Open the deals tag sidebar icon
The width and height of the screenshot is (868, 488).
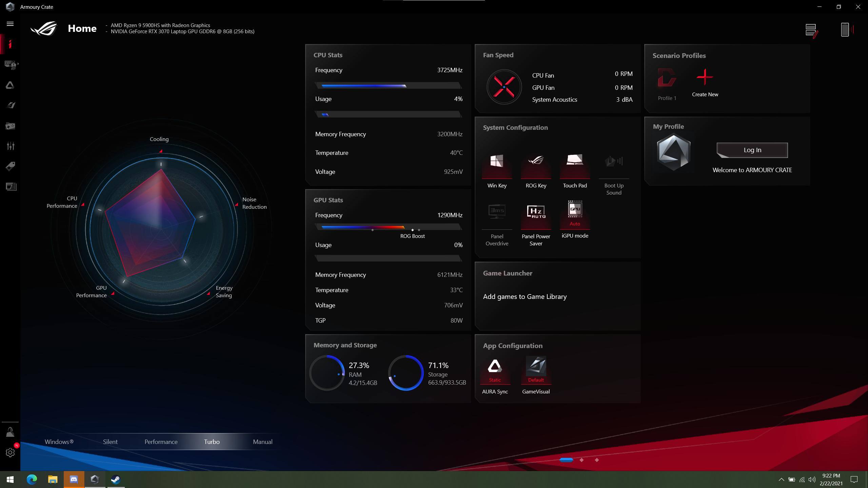tap(10, 166)
